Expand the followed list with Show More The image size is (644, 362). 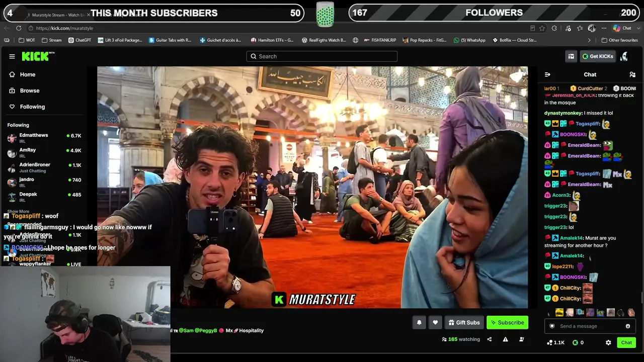(x=18, y=212)
